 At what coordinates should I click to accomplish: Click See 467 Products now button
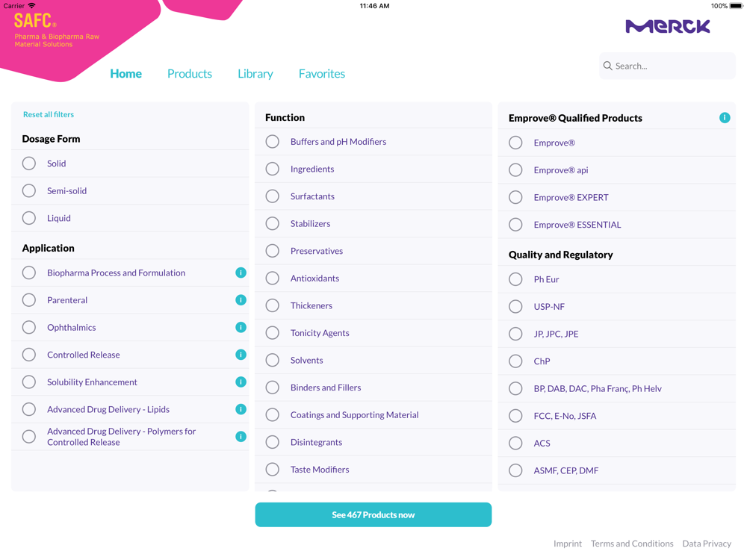(373, 514)
